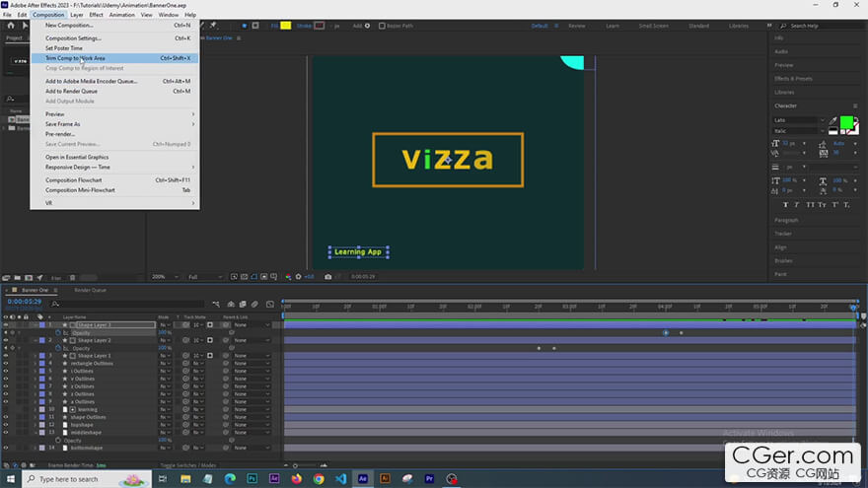Expand the Align panel
The width and height of the screenshot is (868, 488).
click(780, 247)
